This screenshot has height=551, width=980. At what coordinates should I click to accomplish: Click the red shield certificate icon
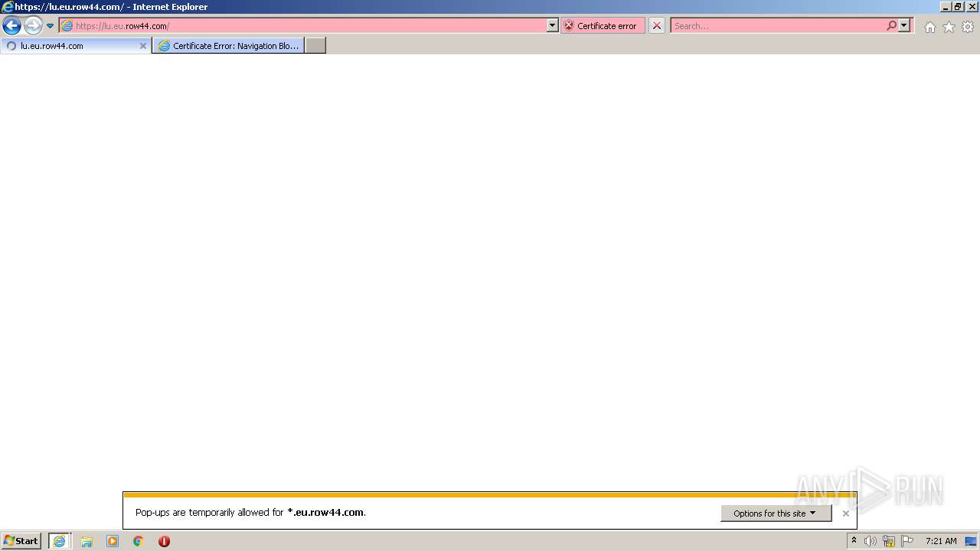569,26
